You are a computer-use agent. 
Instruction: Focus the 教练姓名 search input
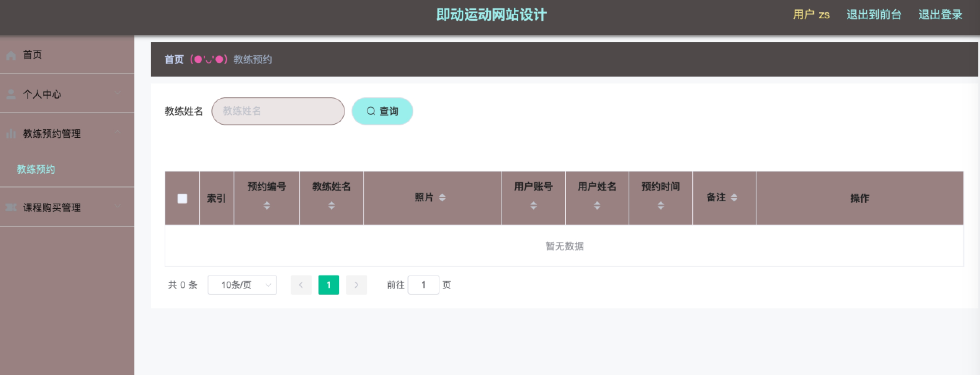tap(278, 111)
